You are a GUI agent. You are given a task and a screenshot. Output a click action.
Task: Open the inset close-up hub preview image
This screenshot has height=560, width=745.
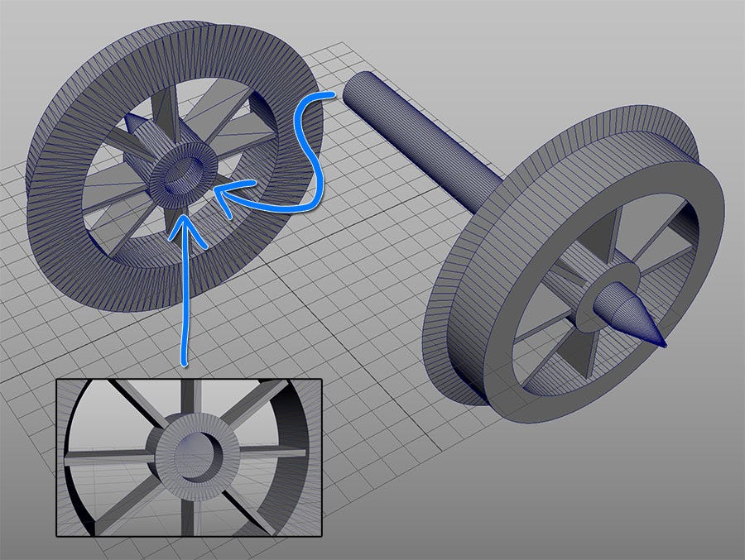point(189,457)
